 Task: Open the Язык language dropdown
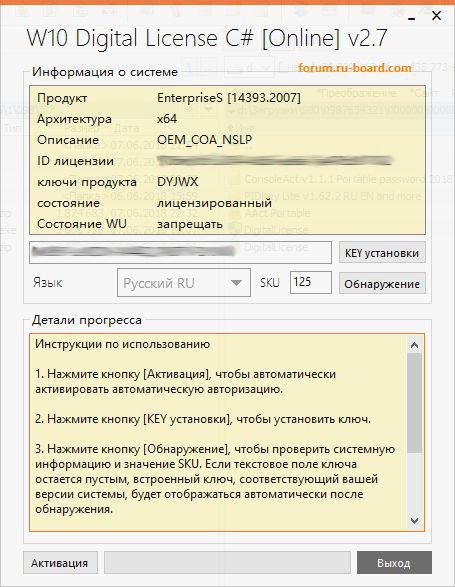point(183,283)
